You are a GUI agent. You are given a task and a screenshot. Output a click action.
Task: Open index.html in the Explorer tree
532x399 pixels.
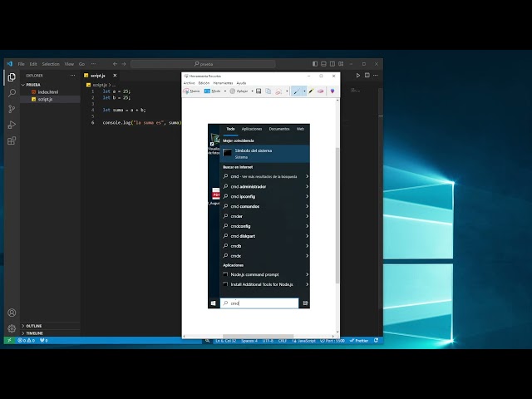pyautogui.click(x=48, y=92)
